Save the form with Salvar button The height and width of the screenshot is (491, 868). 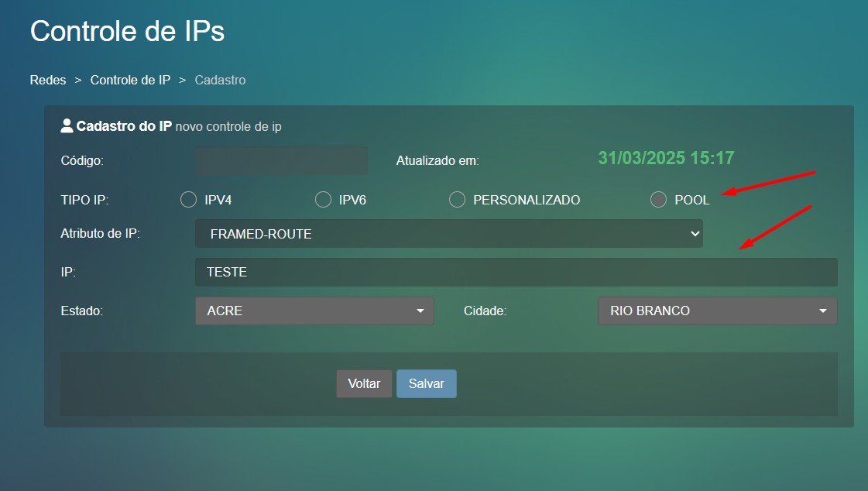[x=426, y=383]
